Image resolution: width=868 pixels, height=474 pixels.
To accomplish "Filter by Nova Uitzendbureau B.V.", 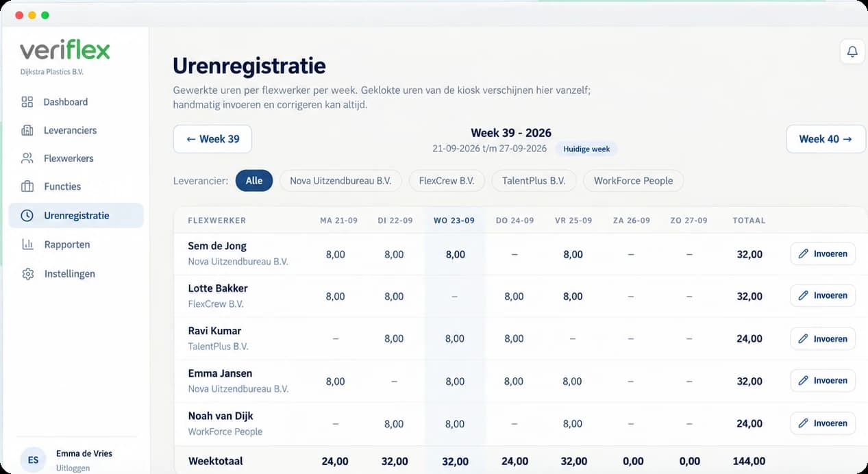I will click(340, 181).
